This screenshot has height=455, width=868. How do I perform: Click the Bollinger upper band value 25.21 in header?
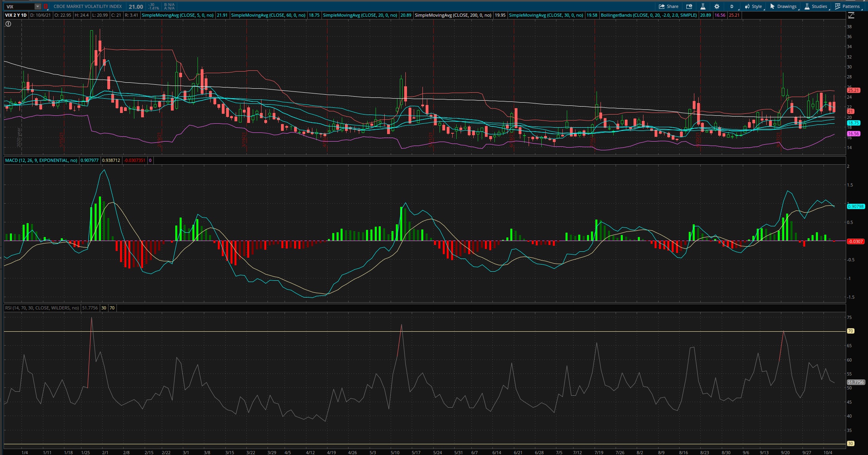click(x=734, y=15)
